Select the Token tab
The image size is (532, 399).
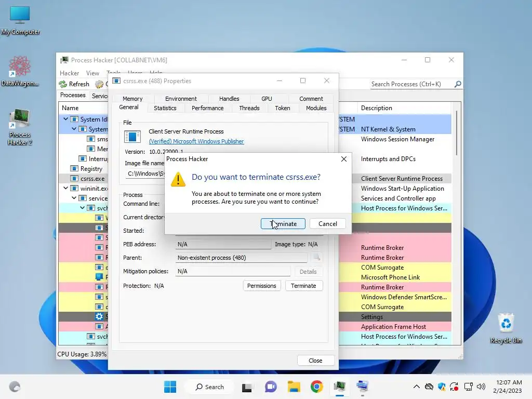click(282, 108)
